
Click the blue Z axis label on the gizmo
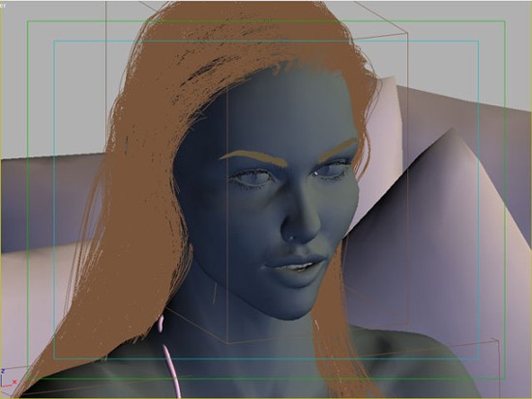click(3, 372)
